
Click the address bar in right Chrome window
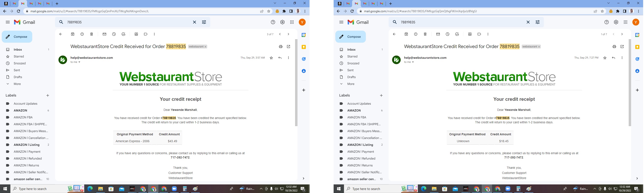[x=475, y=11]
